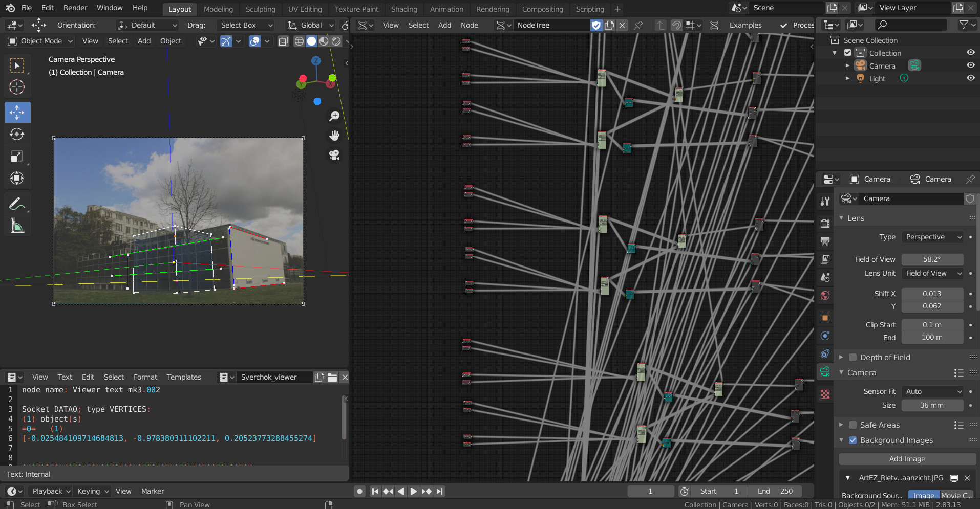Image resolution: width=980 pixels, height=509 pixels.
Task: Open the Render menu
Action: [75, 8]
